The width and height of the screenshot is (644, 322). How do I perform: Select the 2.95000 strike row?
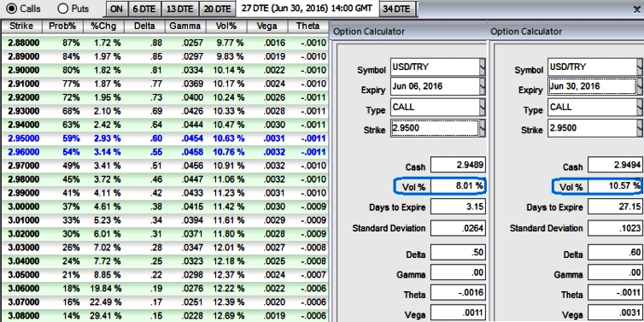pyautogui.click(x=164, y=138)
